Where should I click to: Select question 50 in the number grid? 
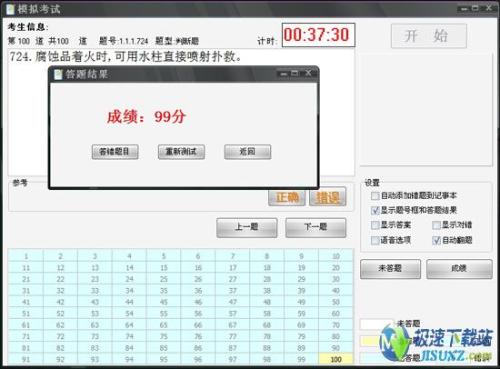(336, 302)
